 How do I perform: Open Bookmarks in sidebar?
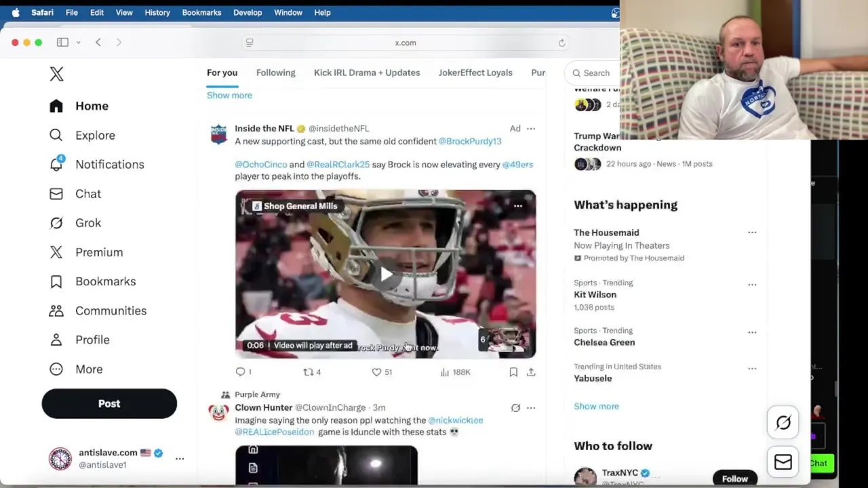[x=92, y=281]
